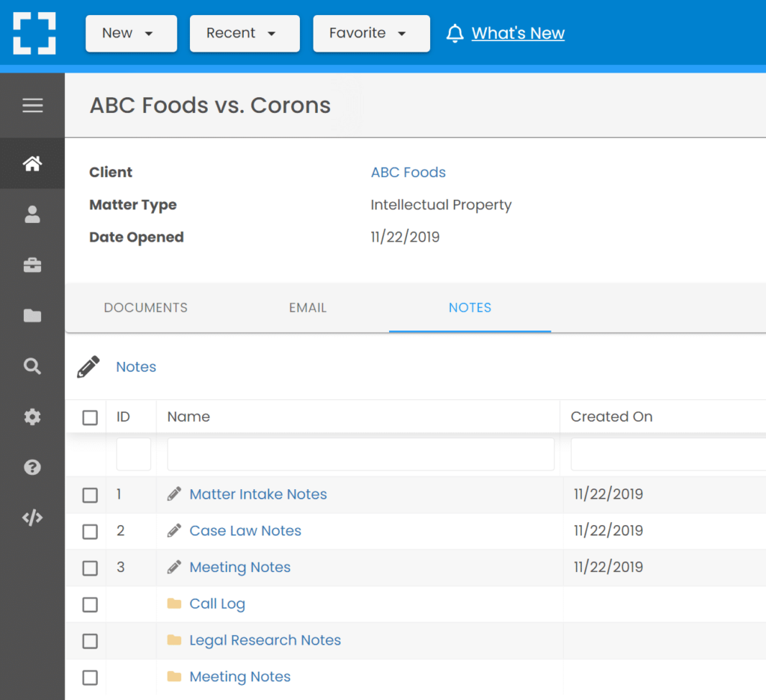Open the ABC Foods client link
The image size is (766, 700).
pos(408,173)
